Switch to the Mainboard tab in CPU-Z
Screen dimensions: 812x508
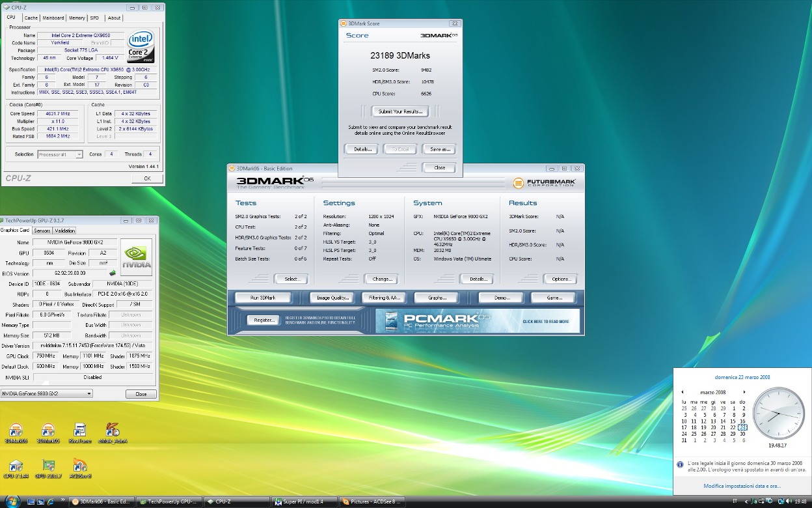click(x=53, y=18)
